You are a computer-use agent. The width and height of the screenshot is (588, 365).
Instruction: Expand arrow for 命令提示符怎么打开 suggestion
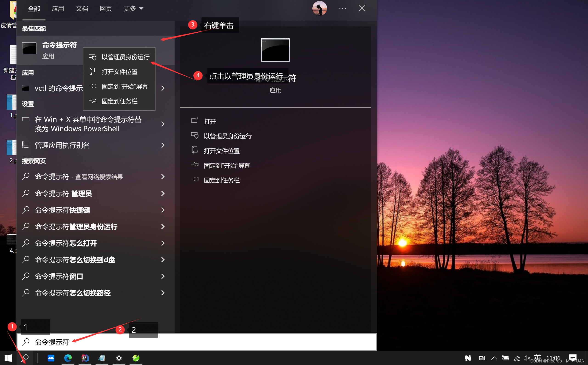[x=163, y=243]
